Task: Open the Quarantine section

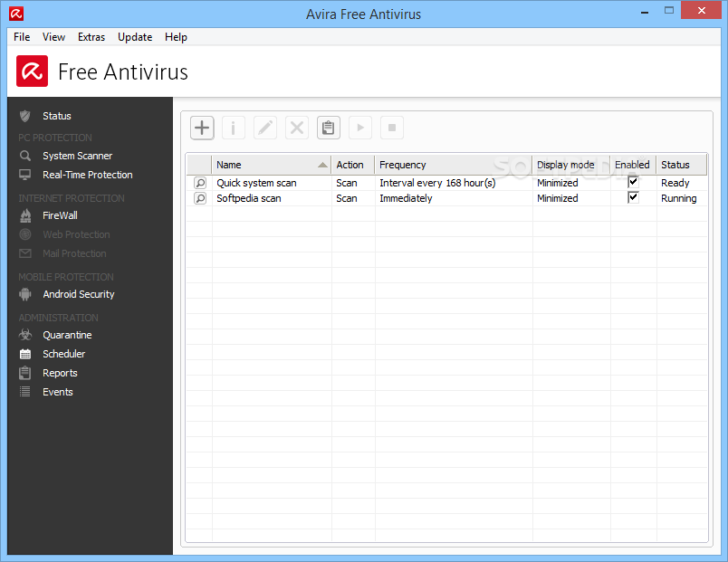Action: click(x=67, y=335)
